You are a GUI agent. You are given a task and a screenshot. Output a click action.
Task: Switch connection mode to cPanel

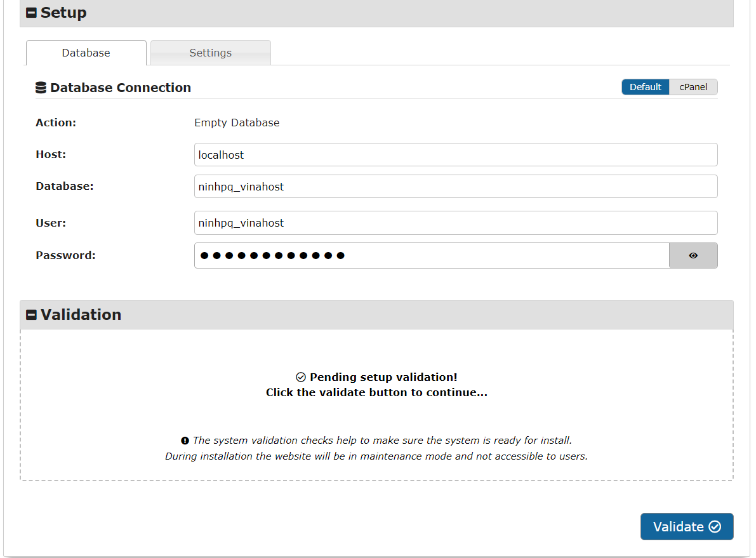coord(693,87)
